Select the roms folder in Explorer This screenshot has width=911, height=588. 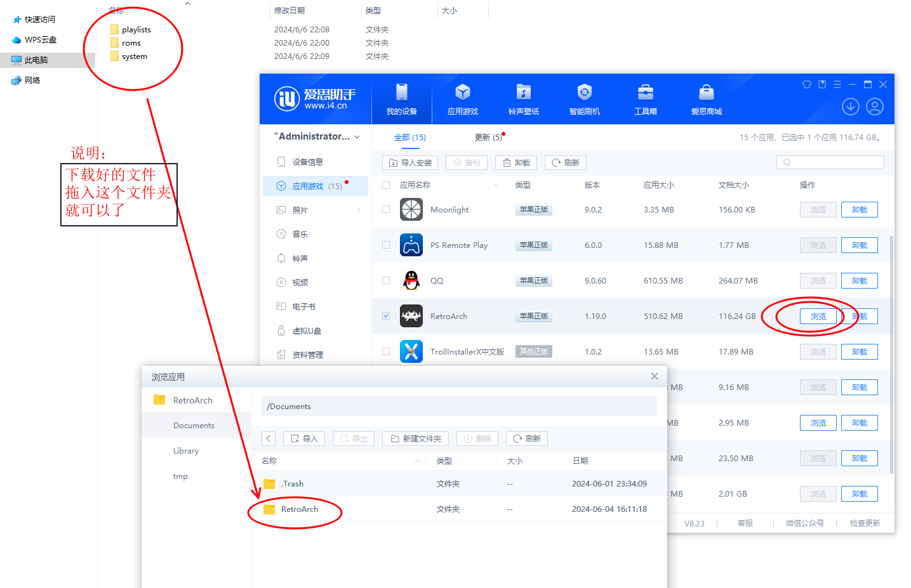tap(125, 42)
